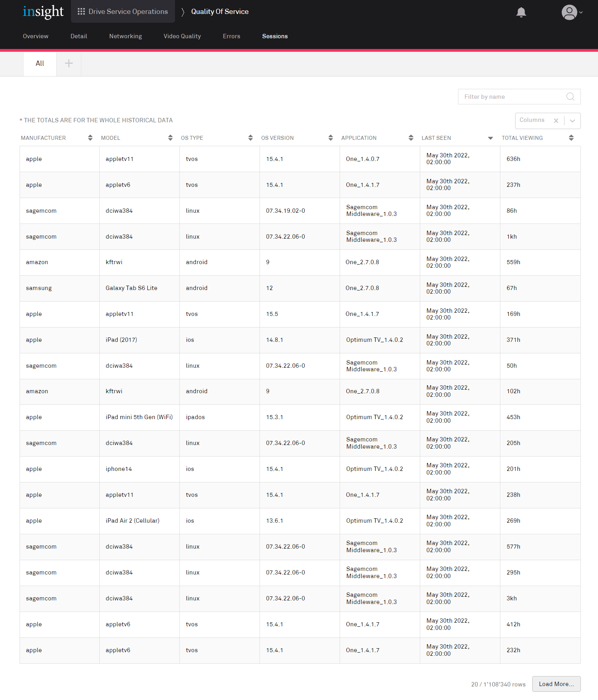Clear the Columns selection with X
The image size is (598, 700).
point(556,121)
